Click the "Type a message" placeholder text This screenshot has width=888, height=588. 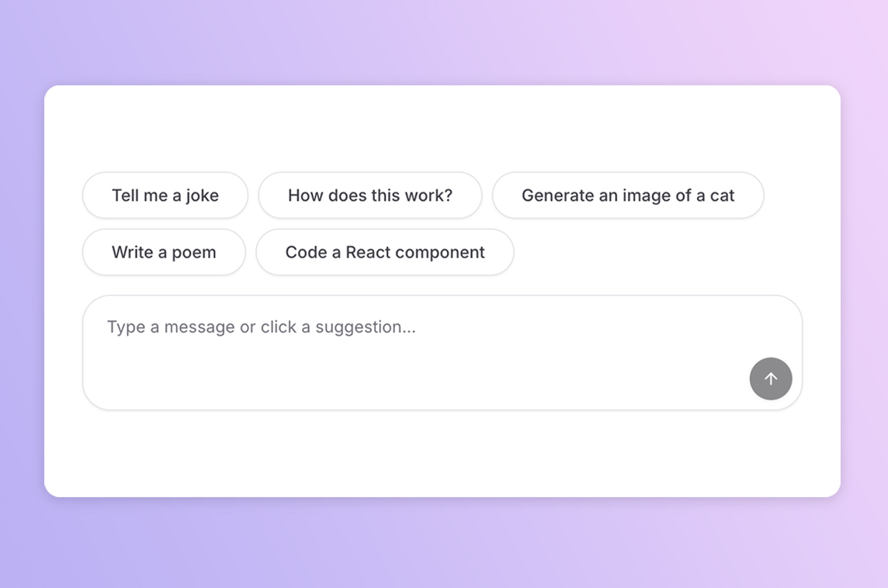(262, 327)
